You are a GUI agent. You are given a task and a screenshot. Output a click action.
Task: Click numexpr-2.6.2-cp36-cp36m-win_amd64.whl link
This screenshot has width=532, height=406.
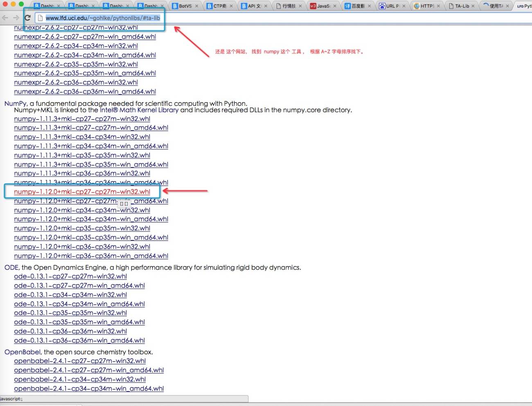85,92
